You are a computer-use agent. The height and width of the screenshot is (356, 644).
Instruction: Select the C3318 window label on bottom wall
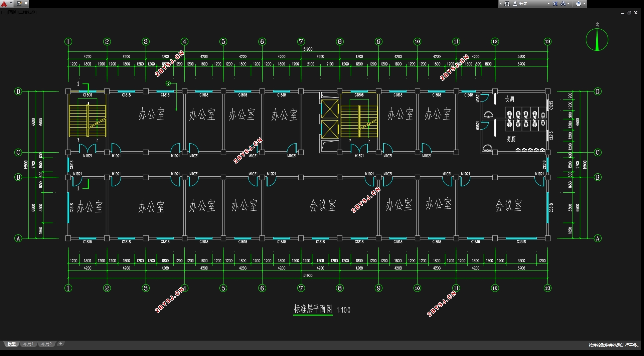pyautogui.click(x=521, y=242)
